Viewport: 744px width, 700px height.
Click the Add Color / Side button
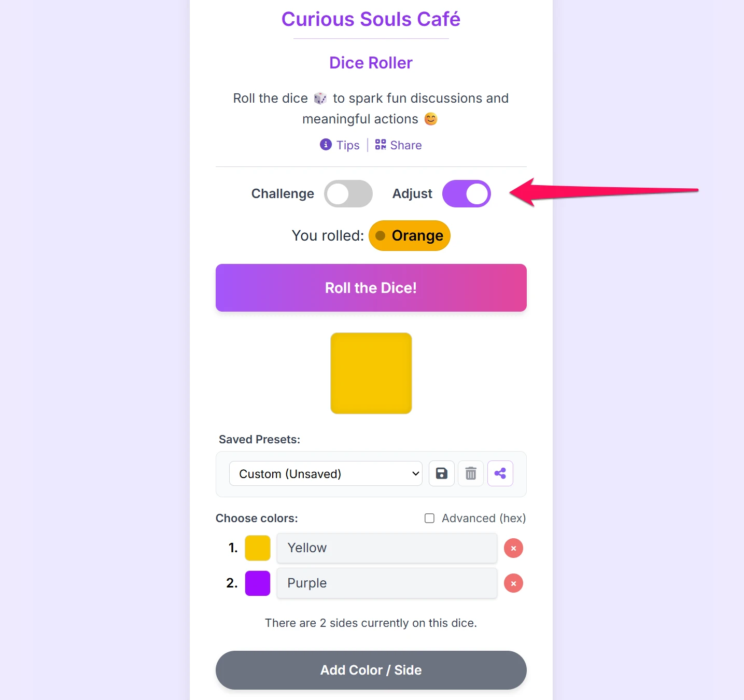[371, 670]
